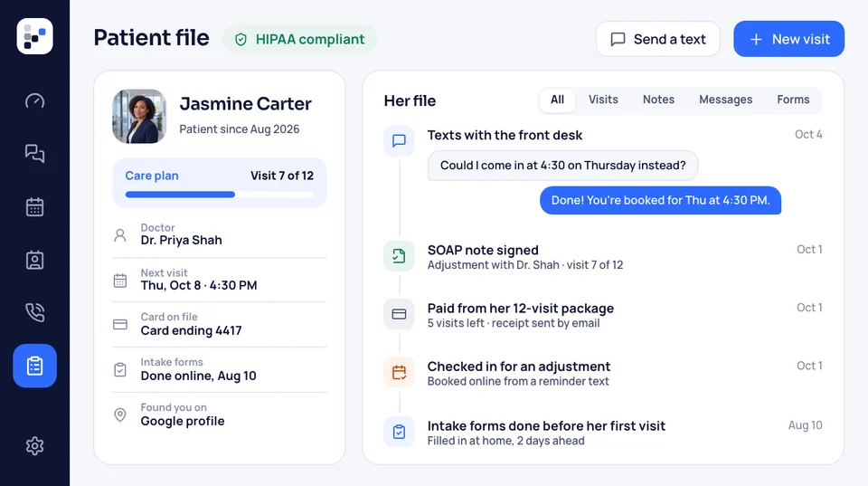Click 'Booked online from a reminder text'
The height and width of the screenshot is (486, 868).
(517, 381)
